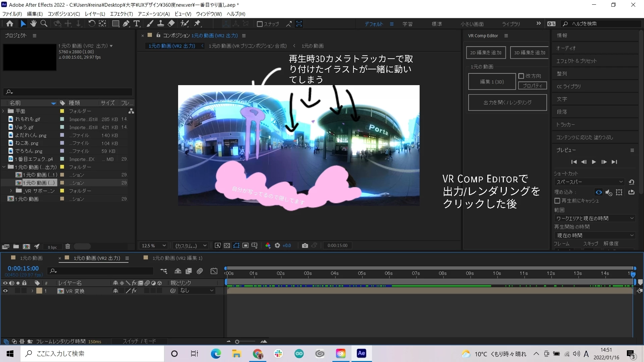Click the 2D 編集を追加 button
Screen dimensions: 644x362
[x=486, y=53]
